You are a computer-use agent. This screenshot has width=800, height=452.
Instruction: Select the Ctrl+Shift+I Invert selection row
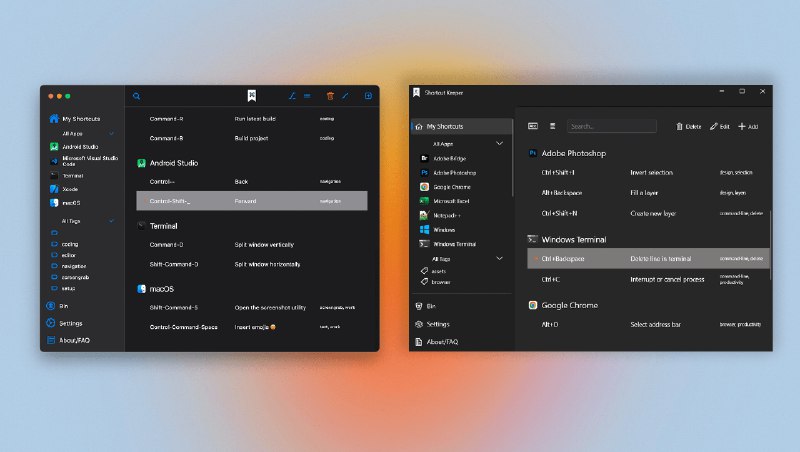pos(647,172)
